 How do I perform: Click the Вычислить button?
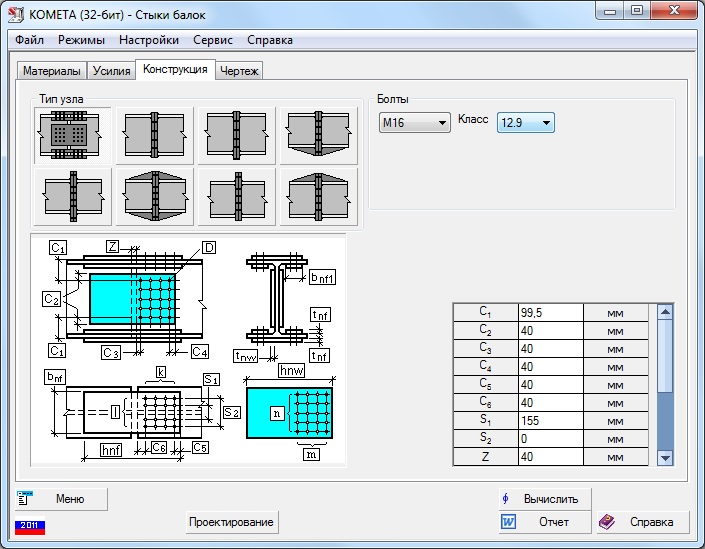pos(545,498)
